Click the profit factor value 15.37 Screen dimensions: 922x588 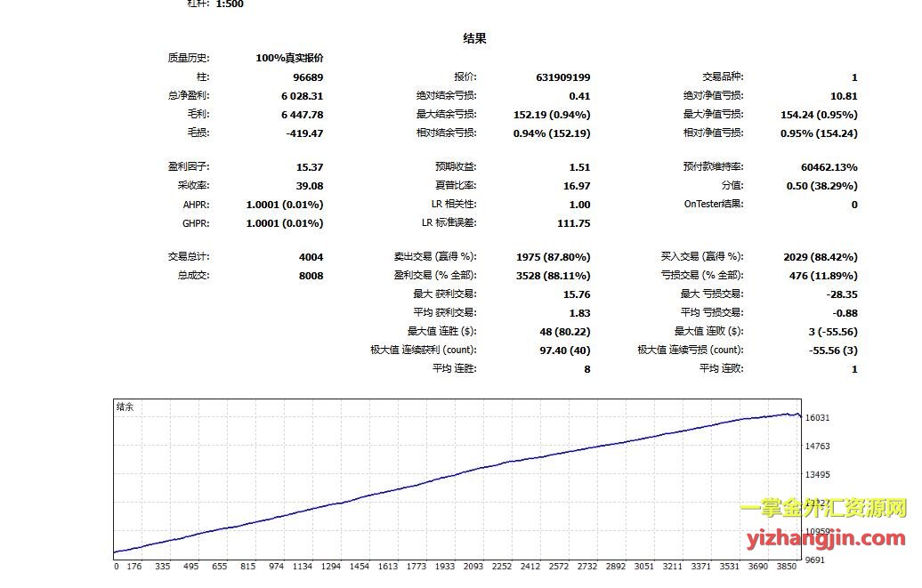point(309,167)
